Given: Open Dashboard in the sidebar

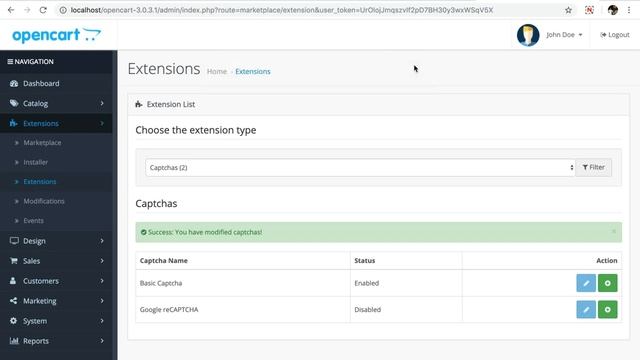Looking at the screenshot, I should 56,83.
